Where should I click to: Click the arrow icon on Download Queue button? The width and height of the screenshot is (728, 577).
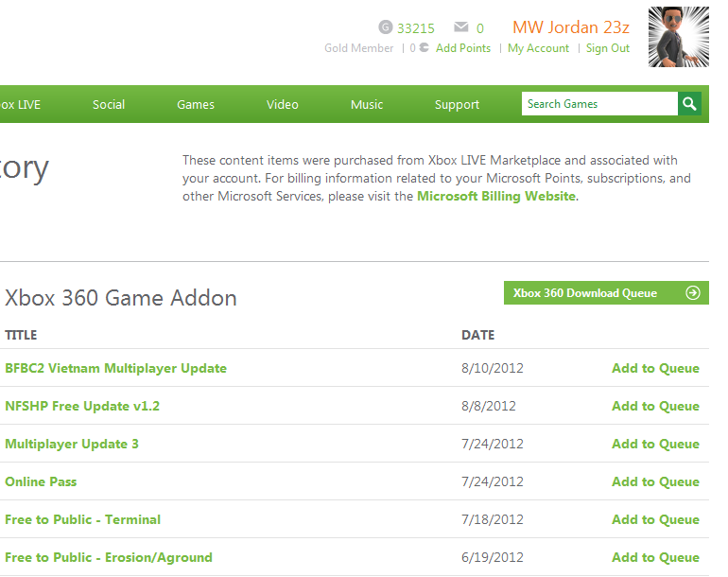(693, 292)
